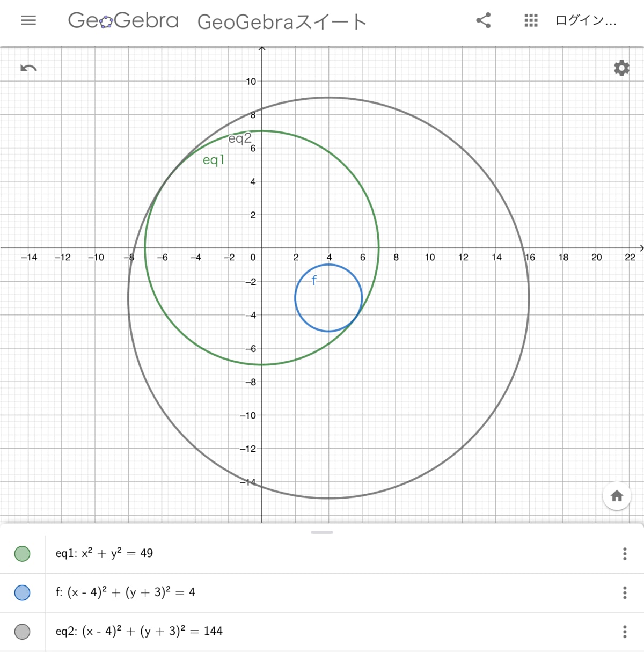Open the apps grid menu
The image size is (644, 652).
coord(531,21)
